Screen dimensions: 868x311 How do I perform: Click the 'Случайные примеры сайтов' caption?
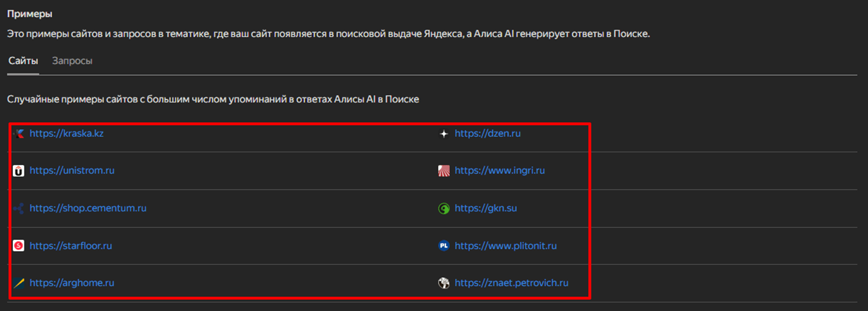click(213, 100)
